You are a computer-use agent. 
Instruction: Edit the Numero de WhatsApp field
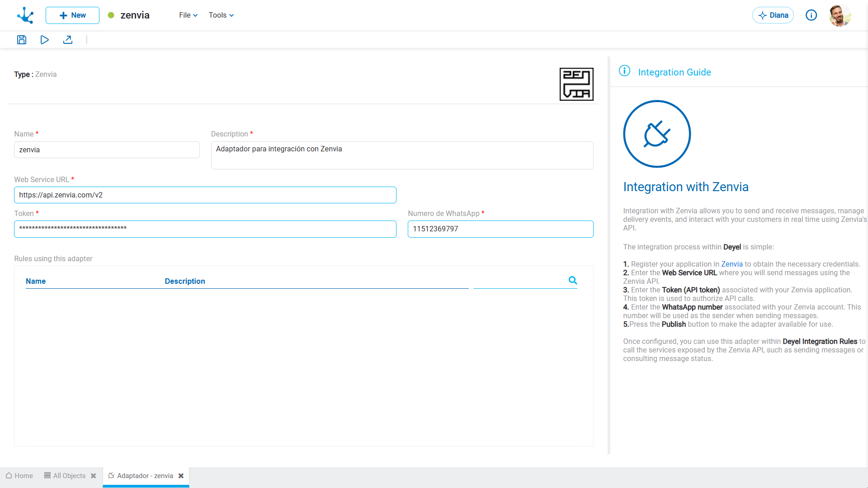click(500, 229)
